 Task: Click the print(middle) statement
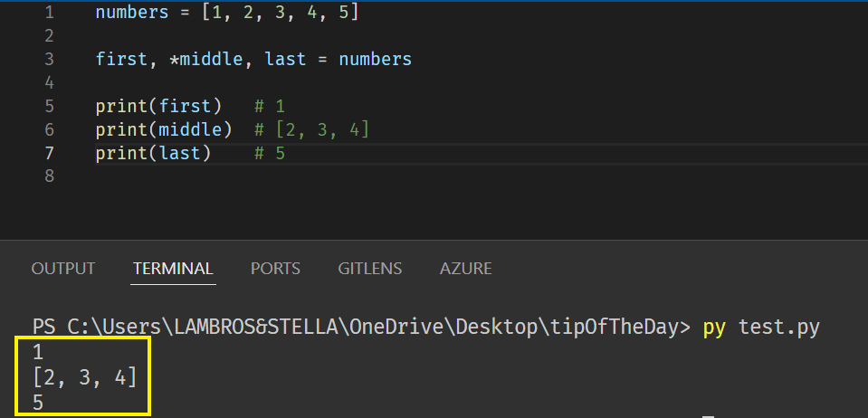[x=164, y=130]
